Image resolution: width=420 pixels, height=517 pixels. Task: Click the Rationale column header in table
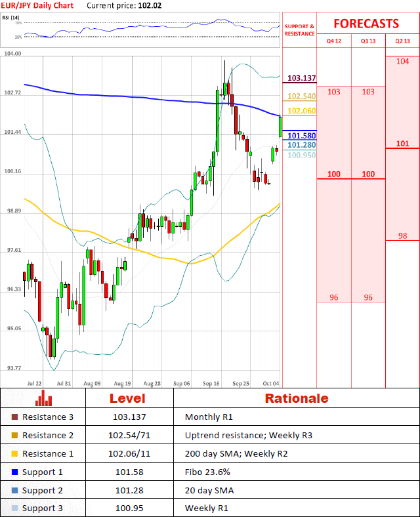coord(296,398)
